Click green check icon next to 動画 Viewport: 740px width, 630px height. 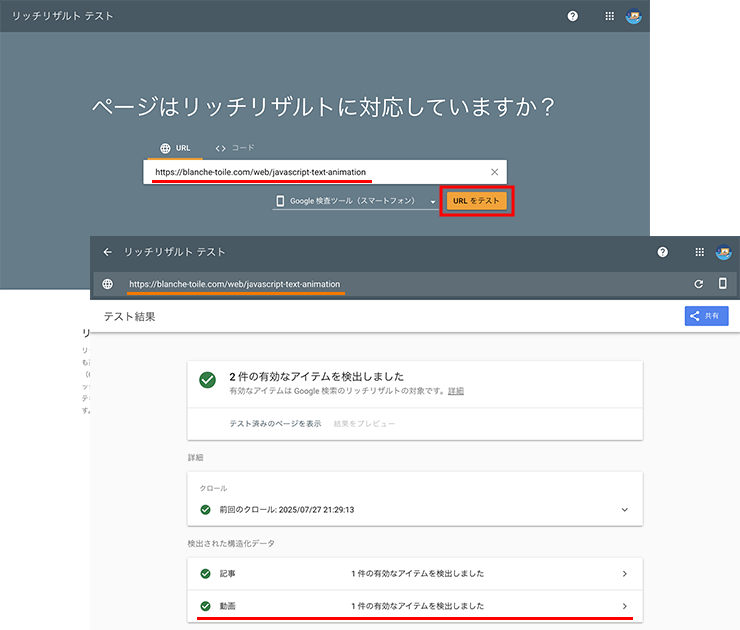pos(205,606)
